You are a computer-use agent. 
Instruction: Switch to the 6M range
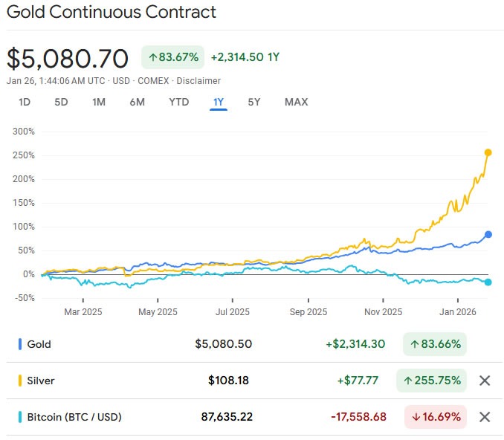click(137, 102)
